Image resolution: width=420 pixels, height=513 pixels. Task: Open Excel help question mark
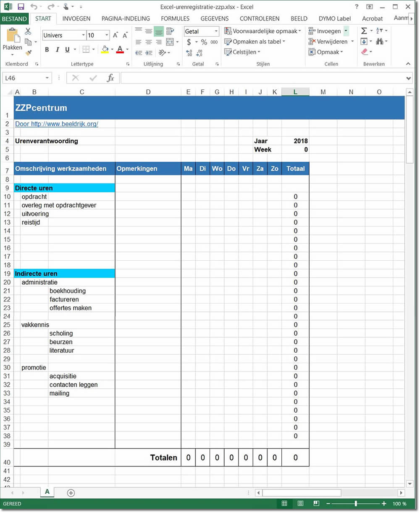357,7
